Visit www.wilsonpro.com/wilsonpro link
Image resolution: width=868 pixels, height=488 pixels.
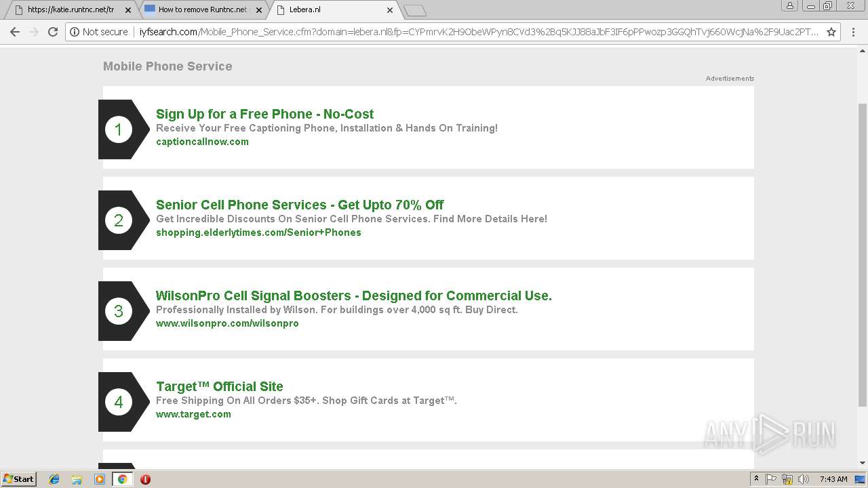227,323
